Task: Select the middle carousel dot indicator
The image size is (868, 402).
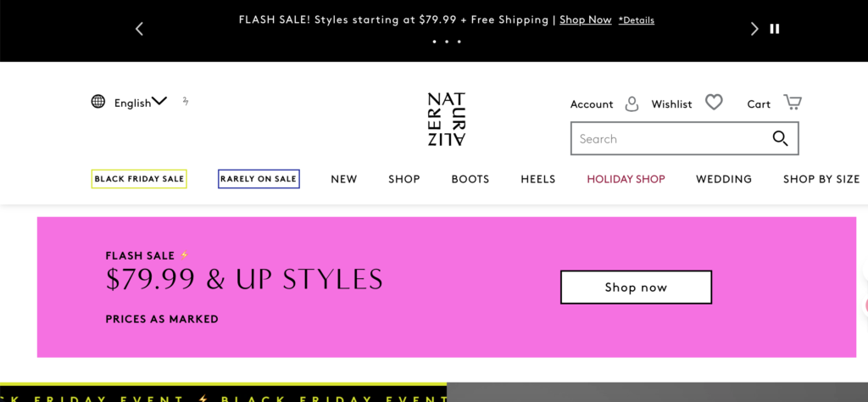Action: tap(447, 41)
